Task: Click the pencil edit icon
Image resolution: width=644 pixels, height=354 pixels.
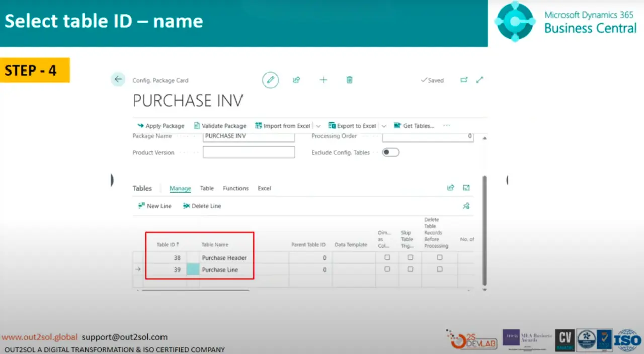Action: tap(270, 80)
